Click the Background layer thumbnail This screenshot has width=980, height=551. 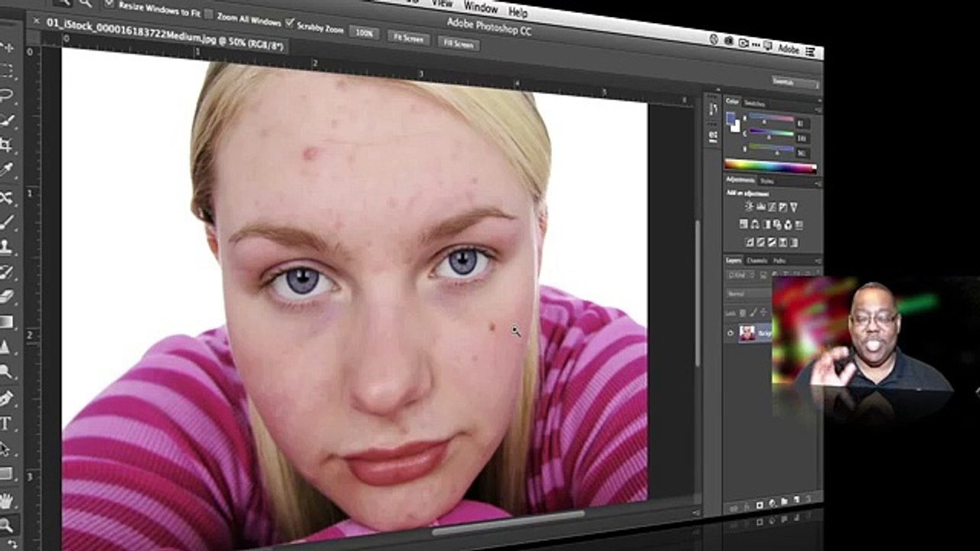pos(746,333)
